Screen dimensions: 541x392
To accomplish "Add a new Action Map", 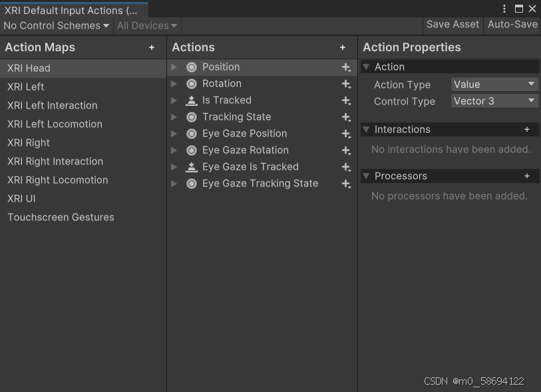I will (x=152, y=47).
